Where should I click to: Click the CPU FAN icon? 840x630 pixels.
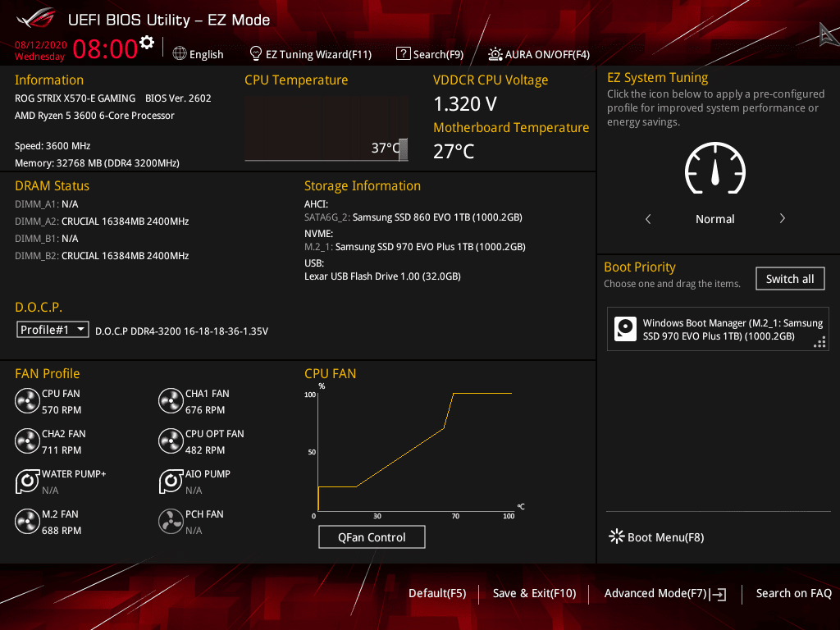point(27,400)
